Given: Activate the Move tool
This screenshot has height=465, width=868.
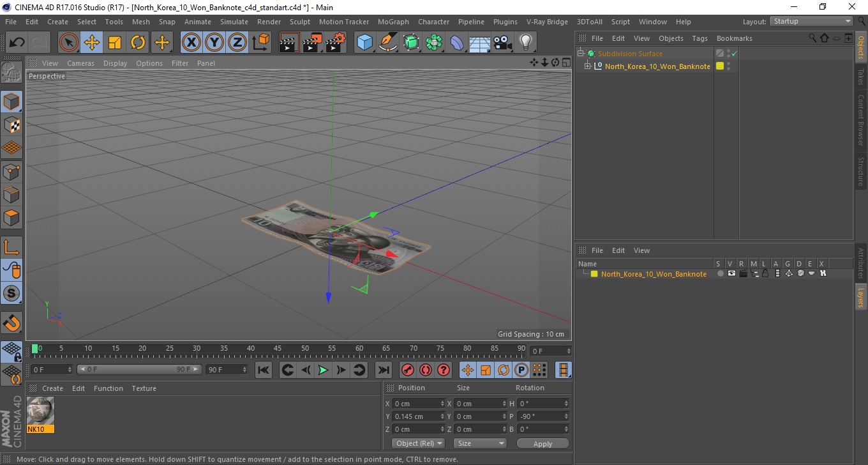Looking at the screenshot, I should 92,43.
